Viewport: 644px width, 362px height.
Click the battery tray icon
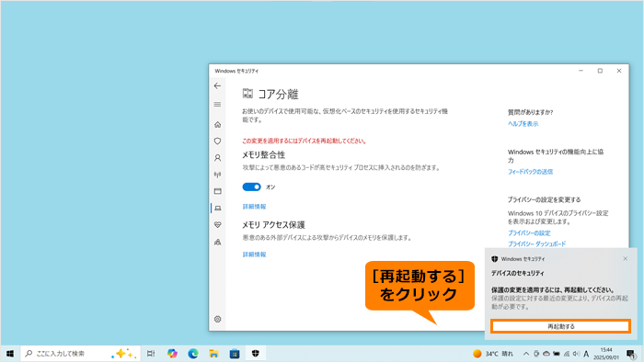click(x=557, y=354)
